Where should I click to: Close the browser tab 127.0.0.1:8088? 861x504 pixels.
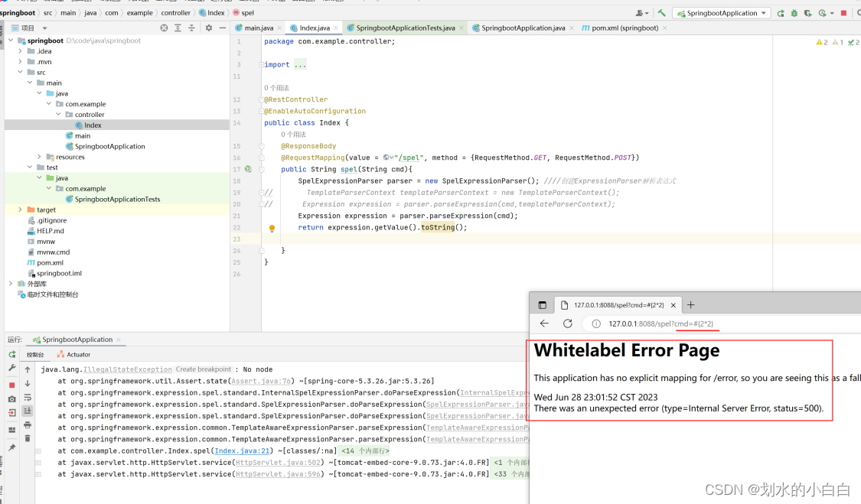point(673,304)
